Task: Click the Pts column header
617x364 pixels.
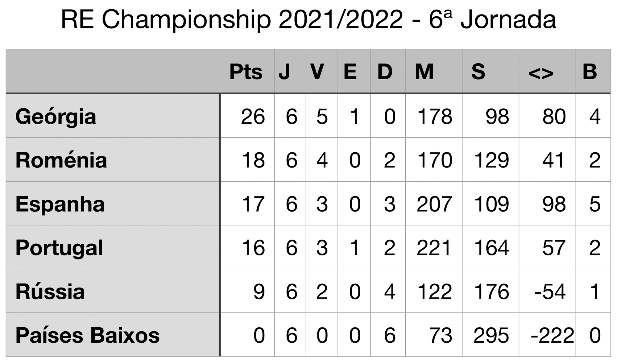Action: (x=246, y=72)
